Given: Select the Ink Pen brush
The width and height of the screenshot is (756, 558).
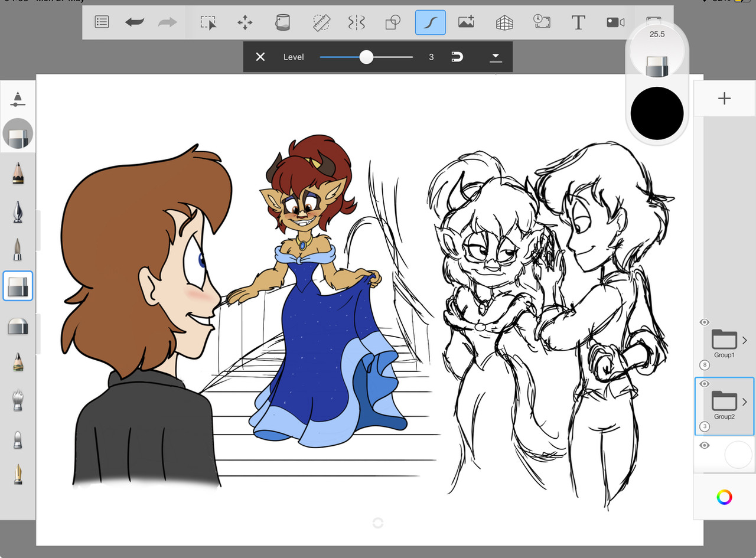Looking at the screenshot, I should click(x=18, y=211).
